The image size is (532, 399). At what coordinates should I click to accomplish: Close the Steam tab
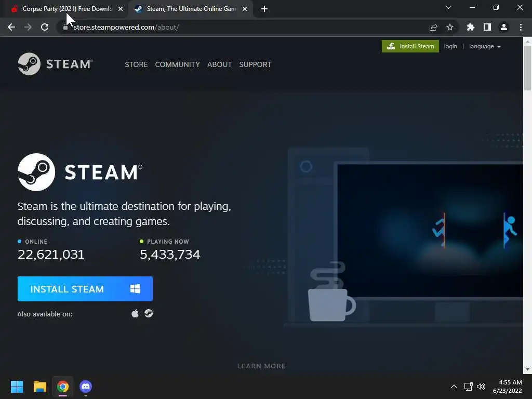point(245,9)
